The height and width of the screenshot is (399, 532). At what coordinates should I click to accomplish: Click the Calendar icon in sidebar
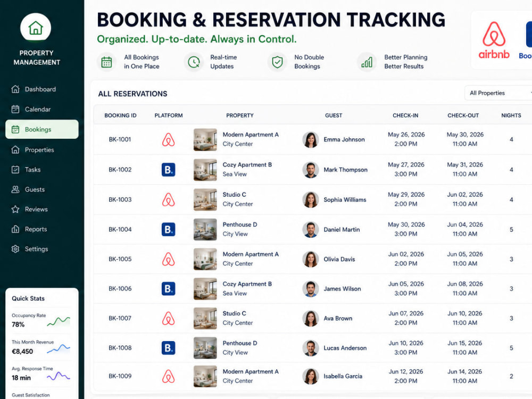[15, 109]
